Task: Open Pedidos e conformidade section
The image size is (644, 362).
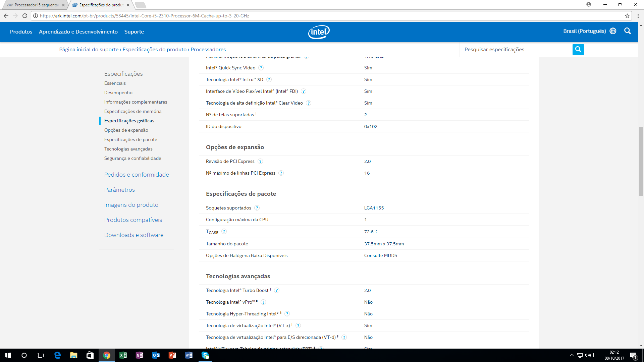Action: (x=137, y=175)
